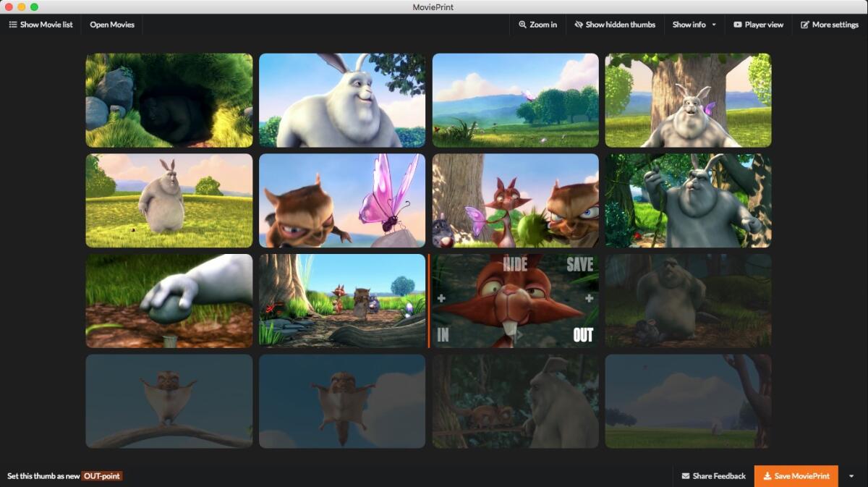The width and height of the screenshot is (868, 487).
Task: Click the Show Movie list icon
Action: coord(12,24)
